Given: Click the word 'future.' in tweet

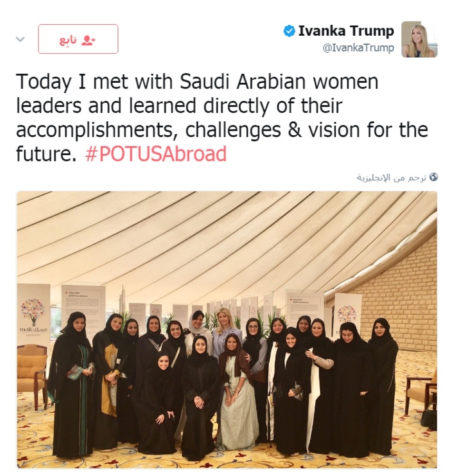Looking at the screenshot, I should tap(46, 154).
